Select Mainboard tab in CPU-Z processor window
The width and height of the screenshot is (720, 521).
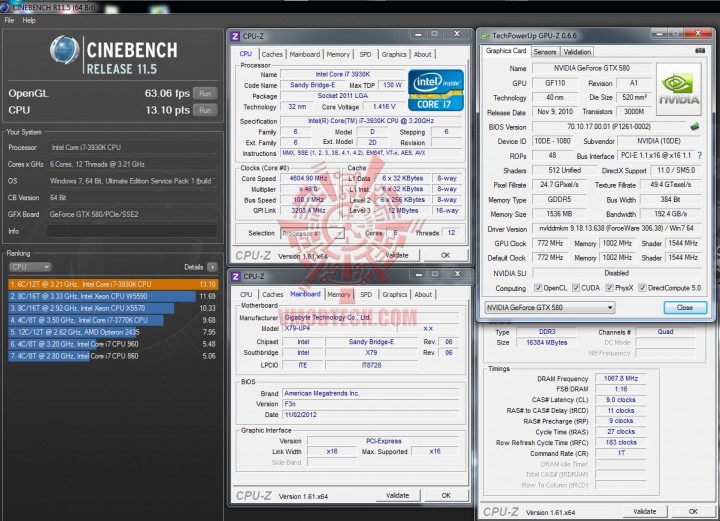pyautogui.click(x=304, y=54)
